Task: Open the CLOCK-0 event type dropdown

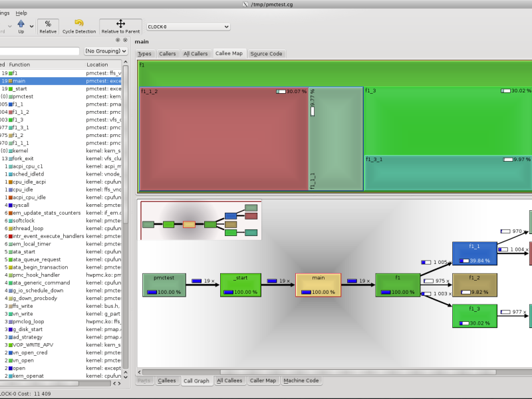Action: [x=188, y=27]
